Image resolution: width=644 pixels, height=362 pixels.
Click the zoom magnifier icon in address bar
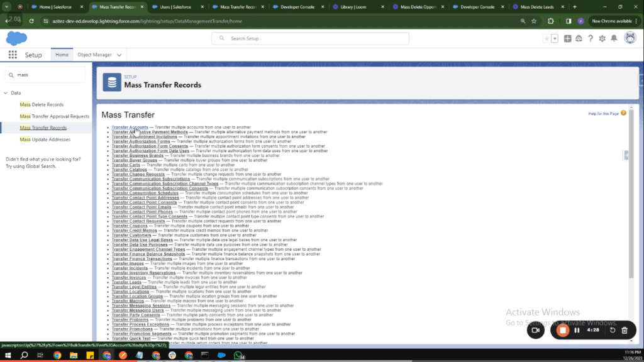(523, 21)
